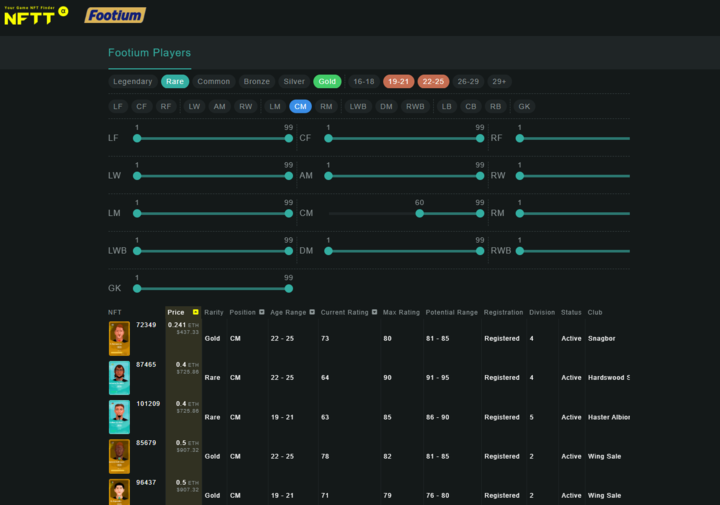Click the Hardswood club cell
Screen dimensions: 720x505
(609, 378)
